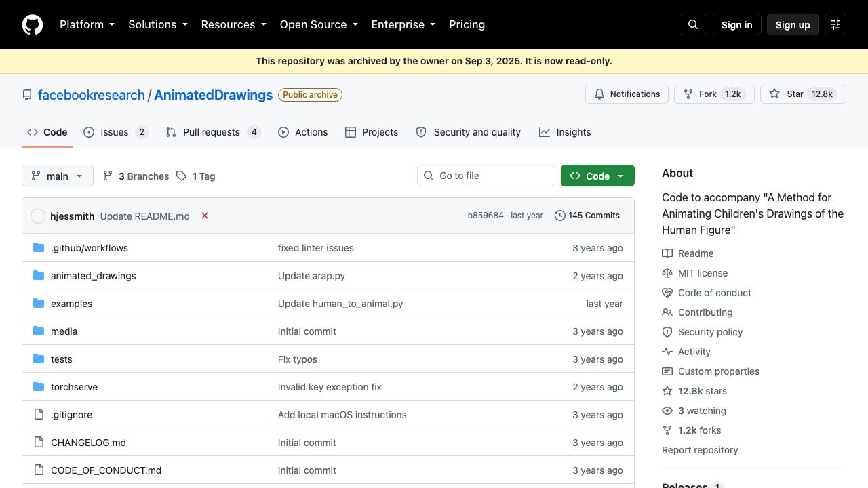Click the animated_drawings folder icon

(x=39, y=276)
